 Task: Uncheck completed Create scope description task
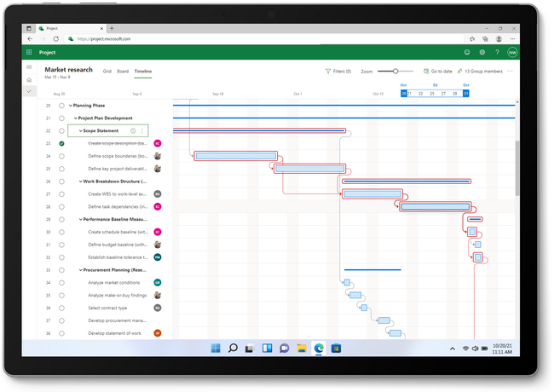click(x=61, y=143)
